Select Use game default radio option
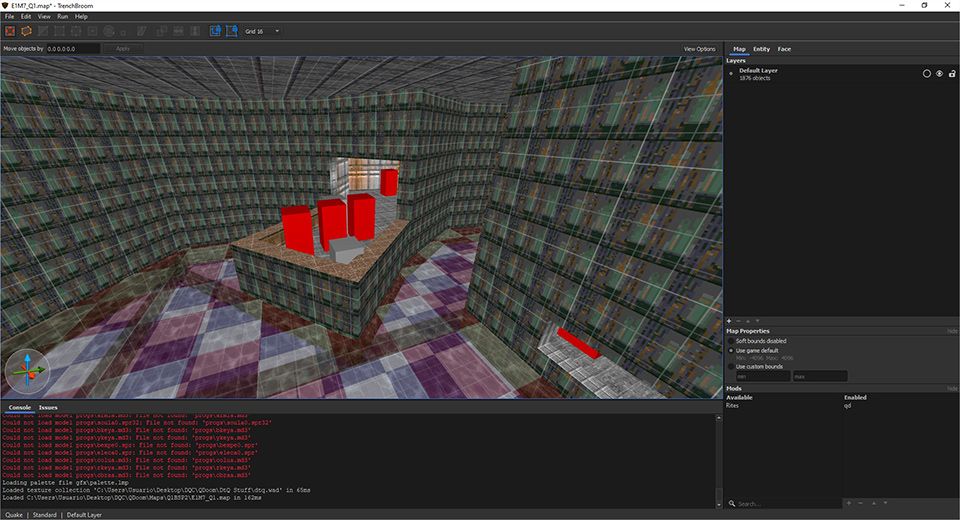The image size is (960, 520). [x=731, y=350]
